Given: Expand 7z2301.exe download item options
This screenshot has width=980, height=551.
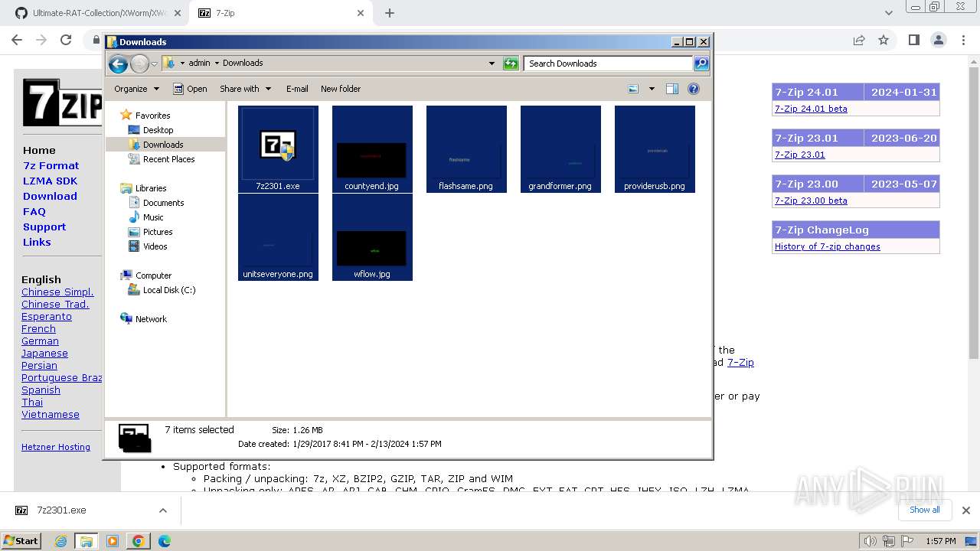Looking at the screenshot, I should pyautogui.click(x=162, y=510).
